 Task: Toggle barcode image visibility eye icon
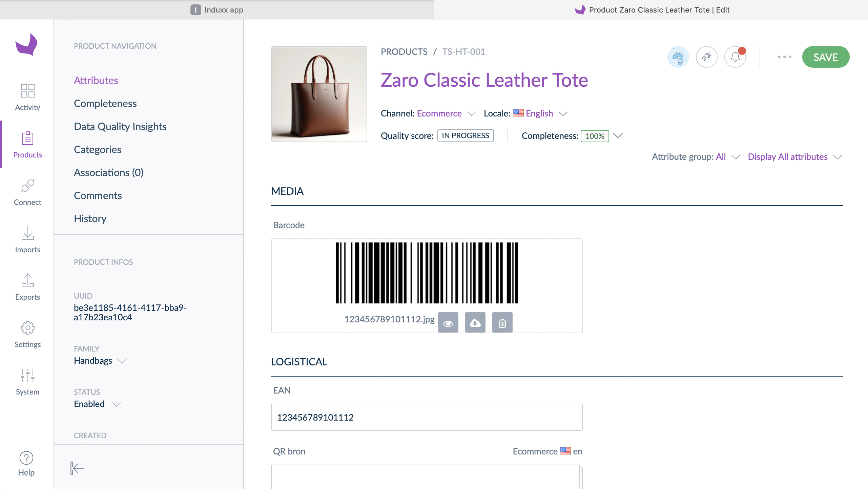[x=448, y=322]
